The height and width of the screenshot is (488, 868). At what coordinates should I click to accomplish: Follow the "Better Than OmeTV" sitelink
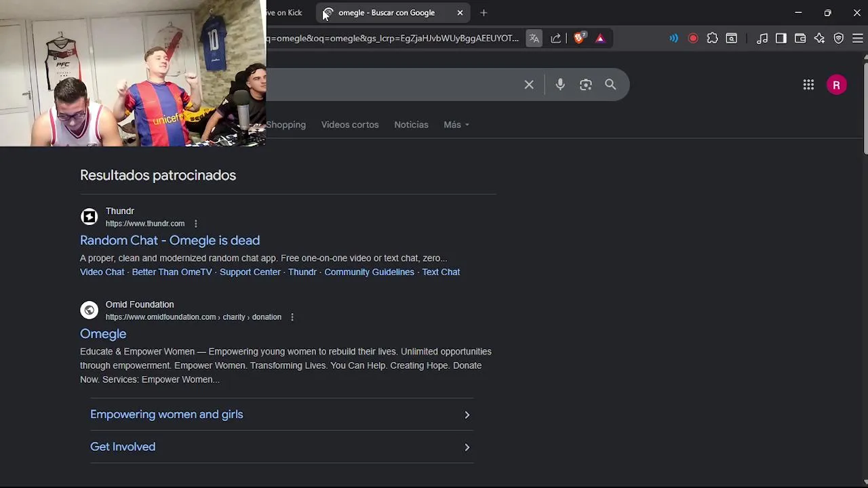(x=172, y=272)
